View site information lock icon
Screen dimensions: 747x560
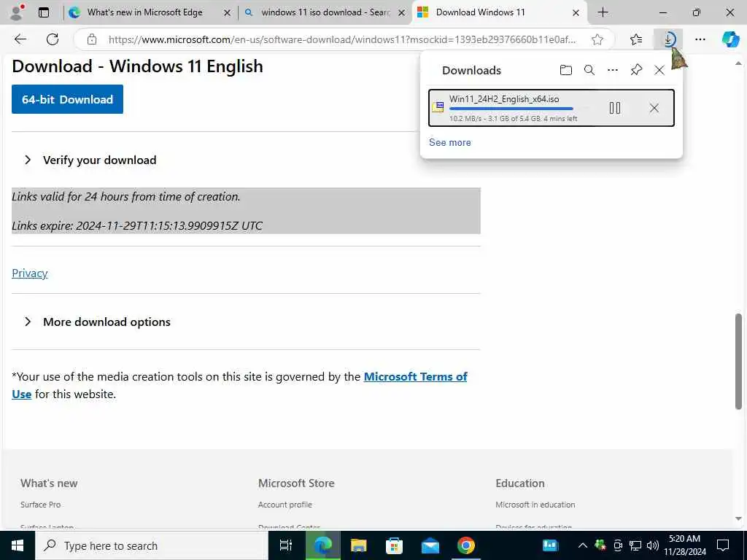(92, 39)
